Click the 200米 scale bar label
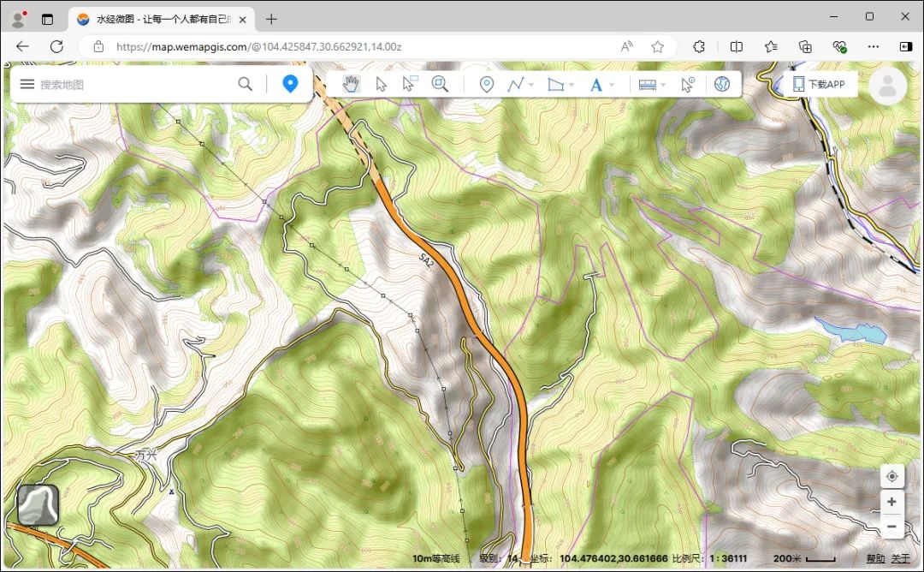The height and width of the screenshot is (572, 924). click(x=787, y=558)
